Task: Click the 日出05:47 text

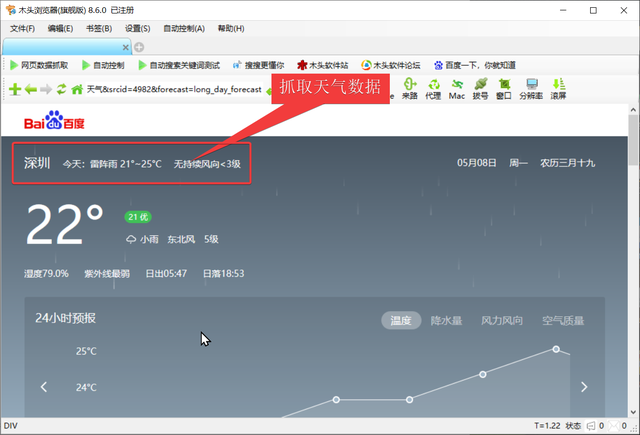Action: tap(167, 274)
